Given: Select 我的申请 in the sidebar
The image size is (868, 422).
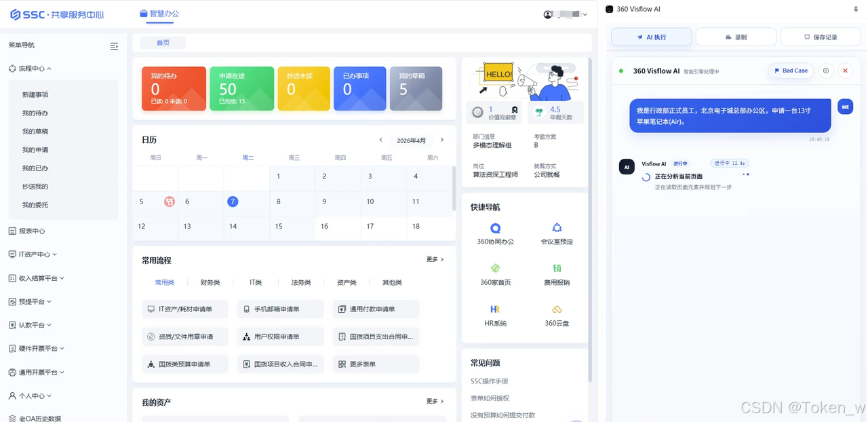Looking at the screenshot, I should tap(35, 149).
